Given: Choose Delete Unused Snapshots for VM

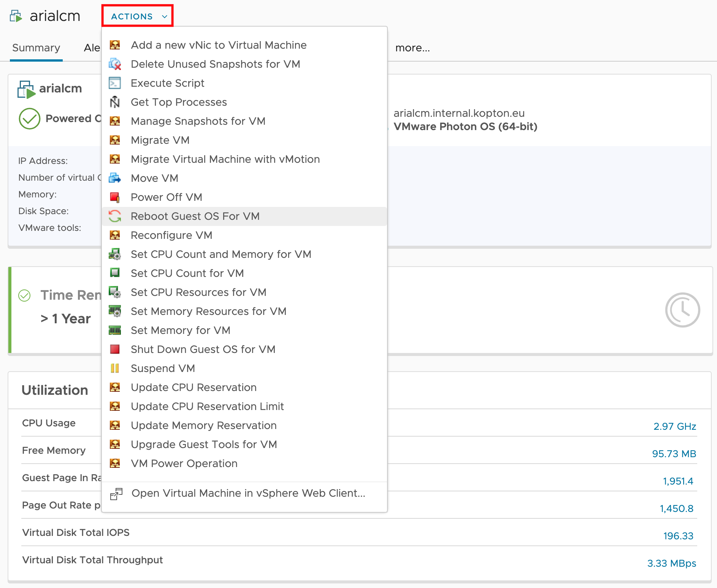Looking at the screenshot, I should point(244,64).
